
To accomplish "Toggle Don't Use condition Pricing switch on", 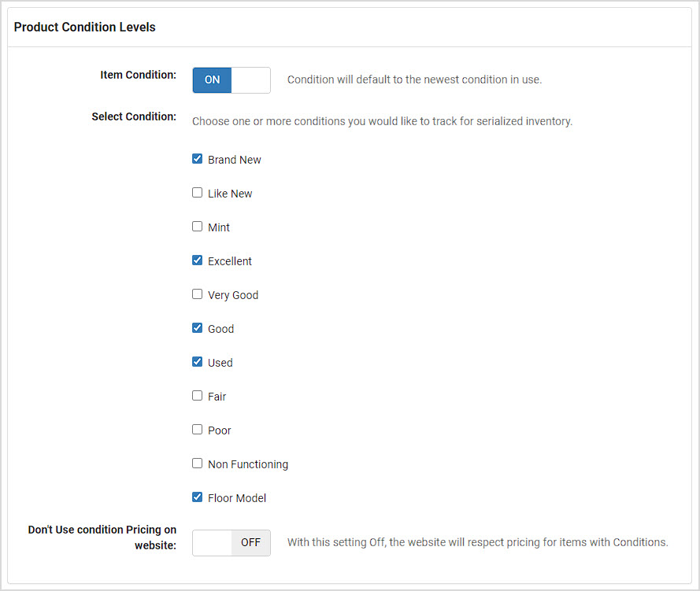I will (231, 543).
